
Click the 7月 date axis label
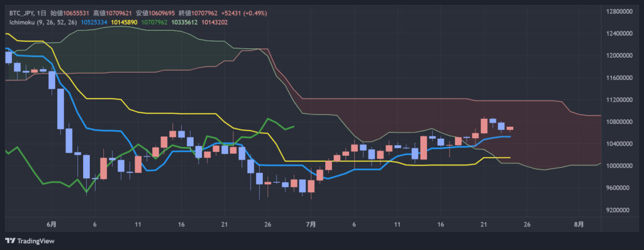tap(311, 224)
